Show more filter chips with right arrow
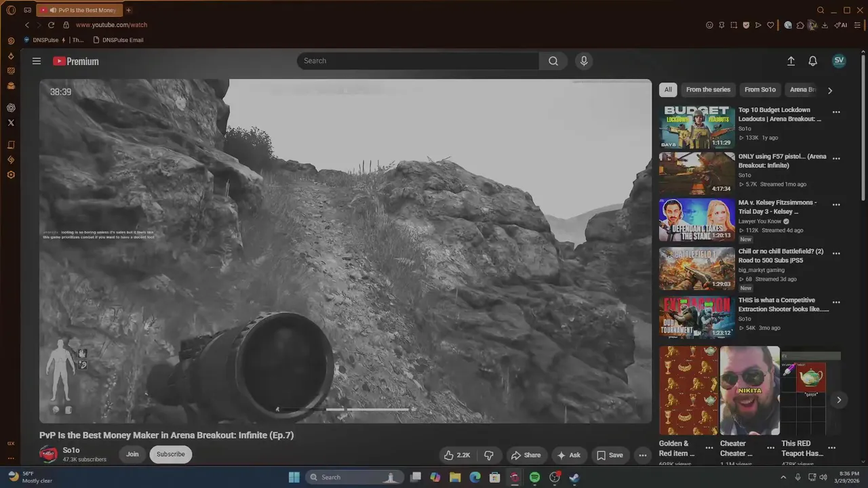868x488 pixels. pos(830,90)
